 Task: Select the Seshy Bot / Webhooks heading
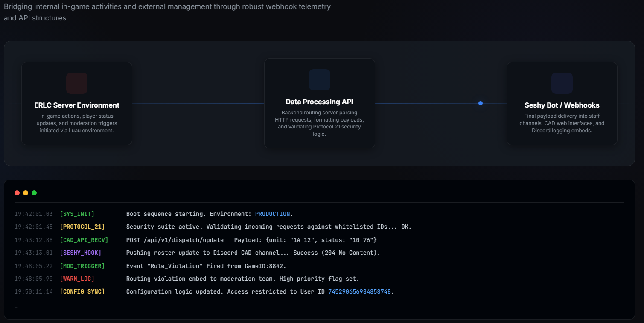[562, 105]
